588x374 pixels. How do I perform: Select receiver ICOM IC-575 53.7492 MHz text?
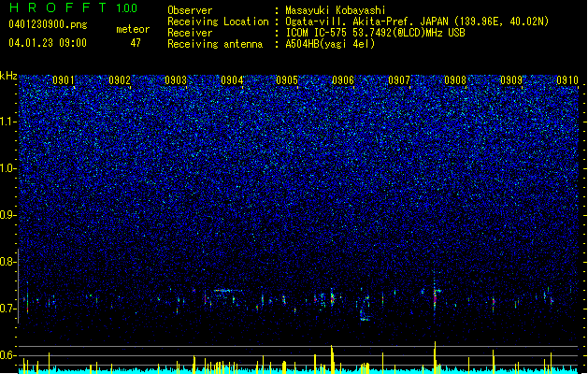[x=375, y=33]
